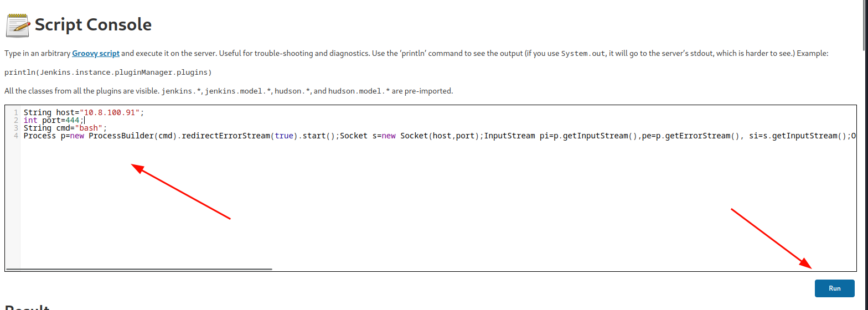
Task: Click the blue Run button
Action: point(834,288)
